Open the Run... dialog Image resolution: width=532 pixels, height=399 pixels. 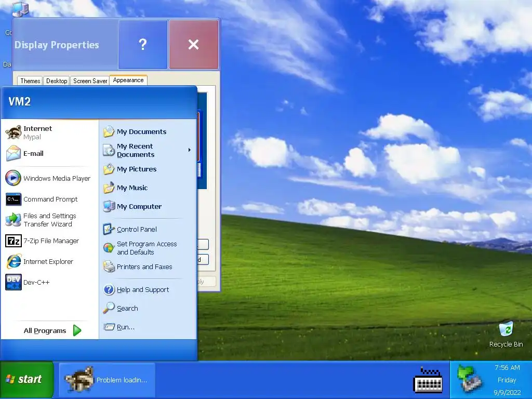(x=148, y=327)
